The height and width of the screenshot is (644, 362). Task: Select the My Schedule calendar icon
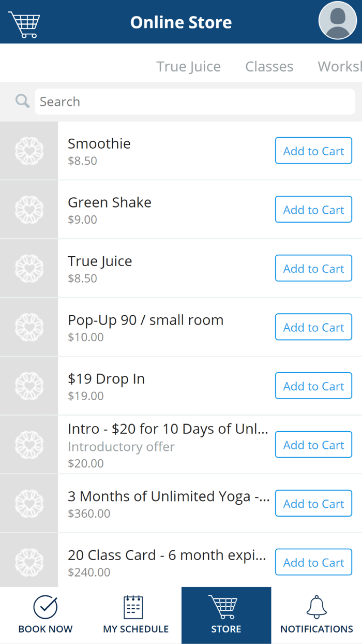(x=135, y=607)
